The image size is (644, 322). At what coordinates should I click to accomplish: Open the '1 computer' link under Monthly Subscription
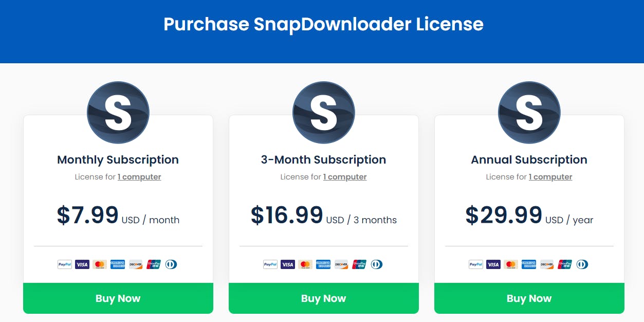tap(139, 177)
